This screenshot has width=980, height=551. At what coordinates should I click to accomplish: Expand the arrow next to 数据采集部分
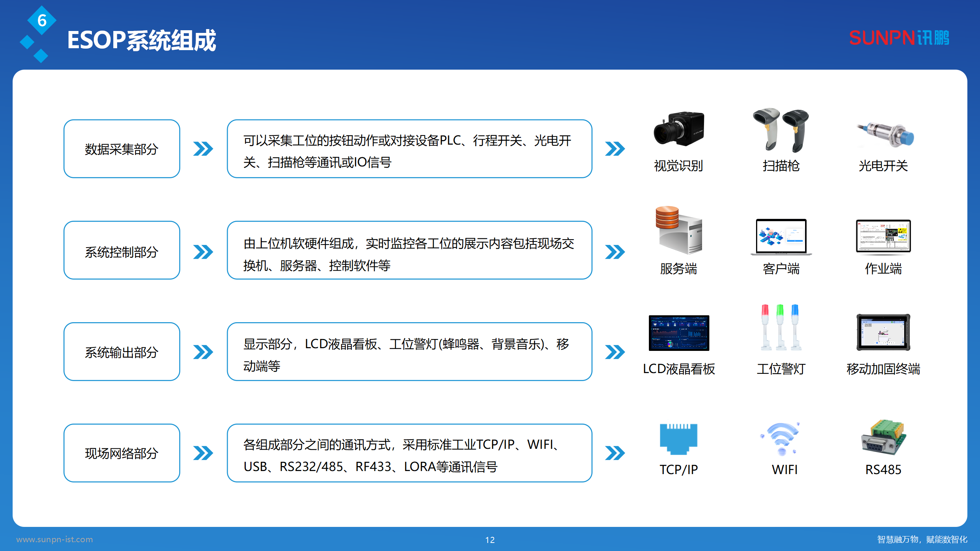coord(203,149)
